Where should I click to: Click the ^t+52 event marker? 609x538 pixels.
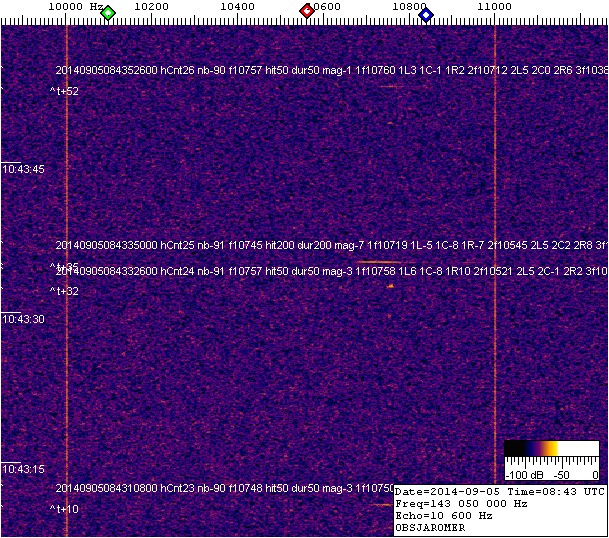click(64, 92)
